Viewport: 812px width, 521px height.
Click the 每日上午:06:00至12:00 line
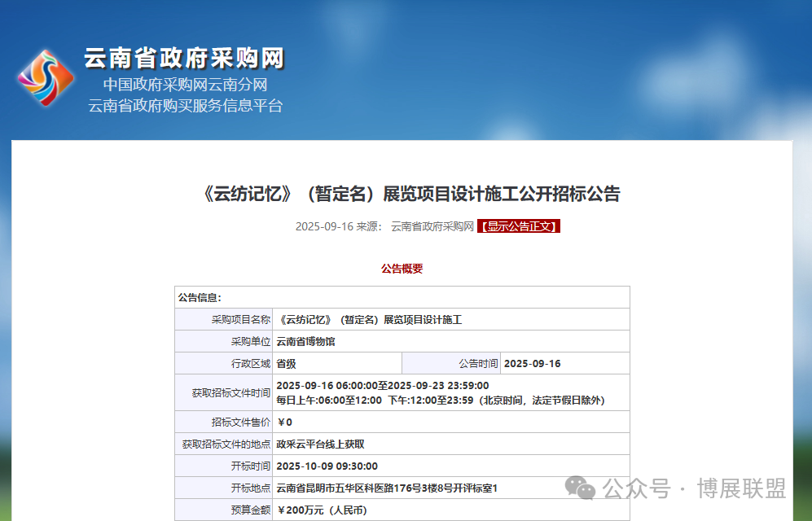(x=441, y=401)
